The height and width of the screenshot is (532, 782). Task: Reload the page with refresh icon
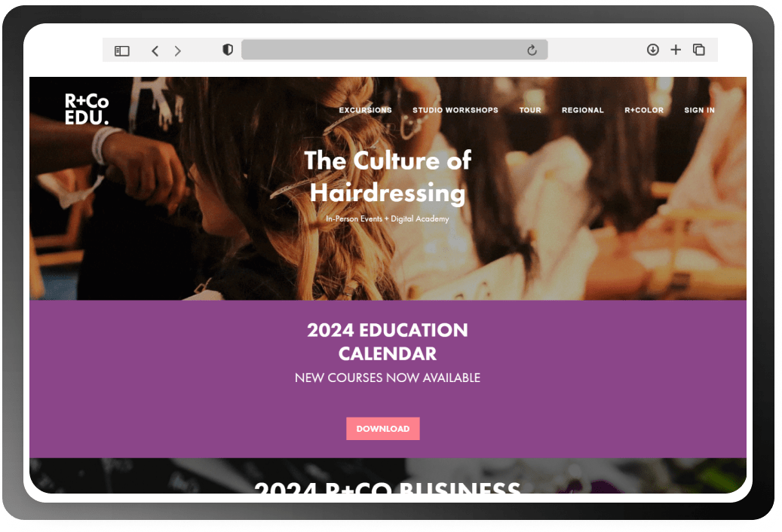coord(532,50)
